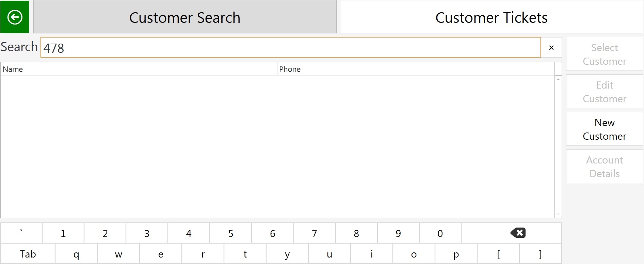Switch to Customer Tickets tab

492,17
